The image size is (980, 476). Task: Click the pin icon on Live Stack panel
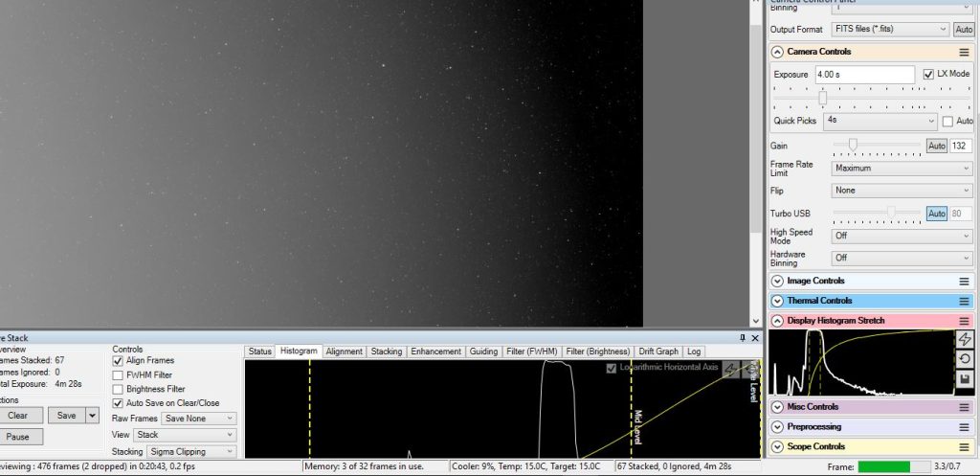743,338
